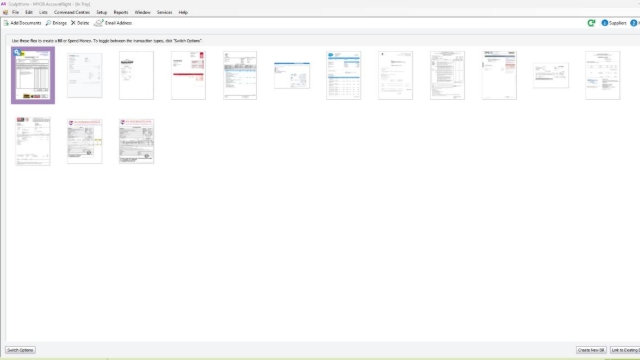Select the thumbnail with the red horizontal bar
The image size is (640, 360).
188,76
